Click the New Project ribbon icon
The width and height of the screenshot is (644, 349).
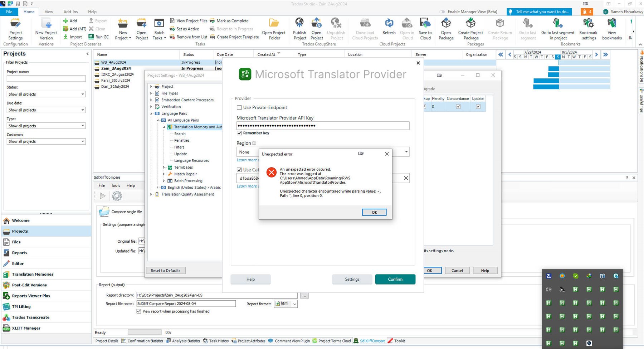pos(123,29)
